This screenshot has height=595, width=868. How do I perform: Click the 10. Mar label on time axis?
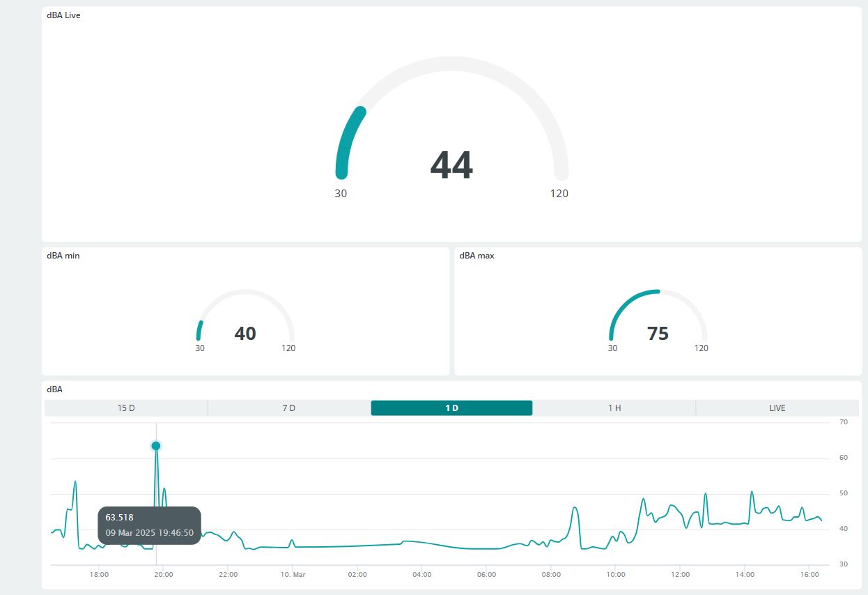click(x=293, y=575)
